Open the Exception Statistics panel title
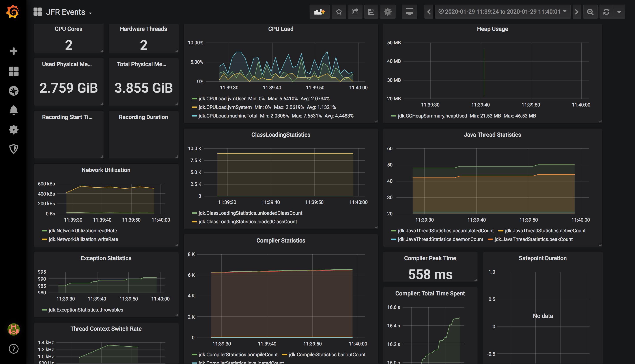 tap(106, 258)
